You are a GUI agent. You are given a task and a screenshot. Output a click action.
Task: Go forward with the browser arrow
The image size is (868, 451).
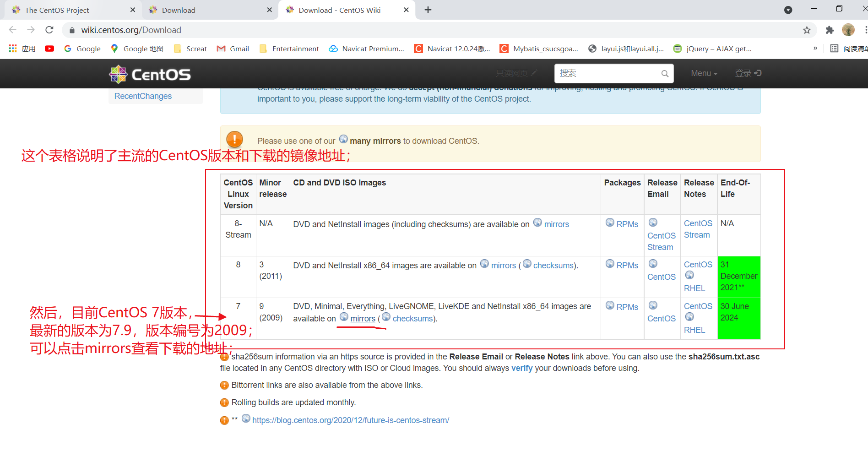[x=31, y=30]
